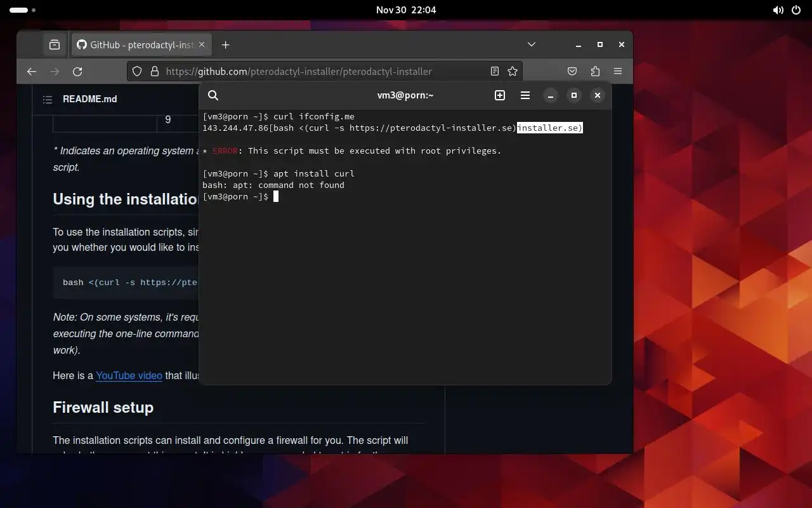Click the Using the installation heading in the README
The width and height of the screenshot is (812, 508).
(x=126, y=199)
